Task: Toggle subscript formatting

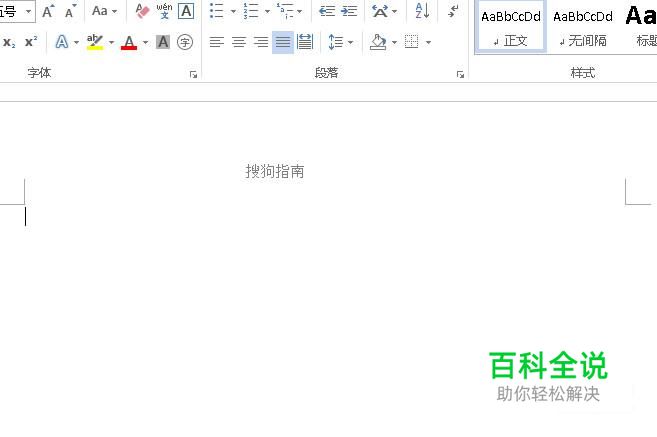Action: [x=9, y=42]
